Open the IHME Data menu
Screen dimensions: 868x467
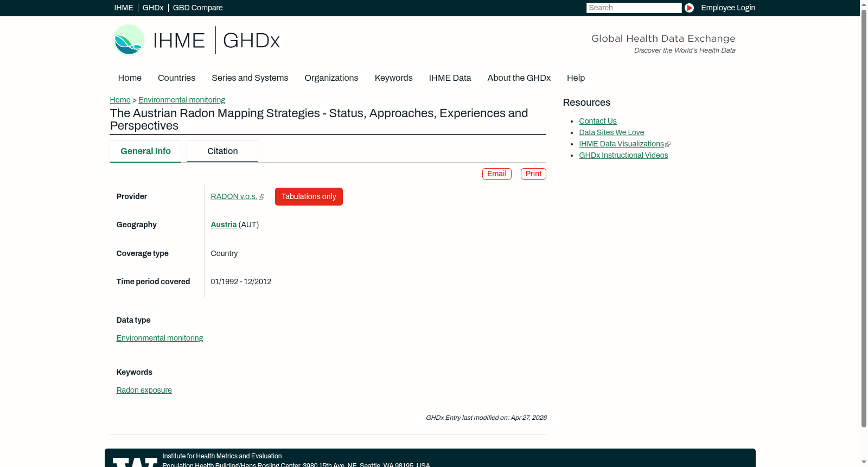[450, 78]
